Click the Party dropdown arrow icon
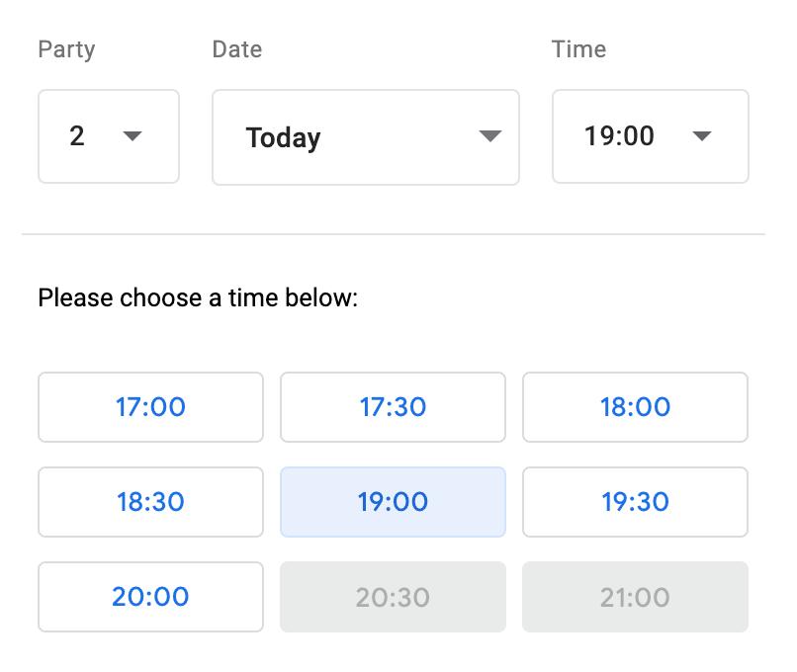Viewport: 797px width, 672px height. coord(133,136)
